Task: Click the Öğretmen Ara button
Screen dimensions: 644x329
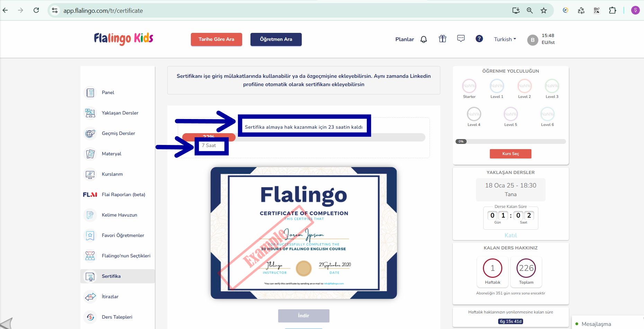Action: (x=276, y=39)
